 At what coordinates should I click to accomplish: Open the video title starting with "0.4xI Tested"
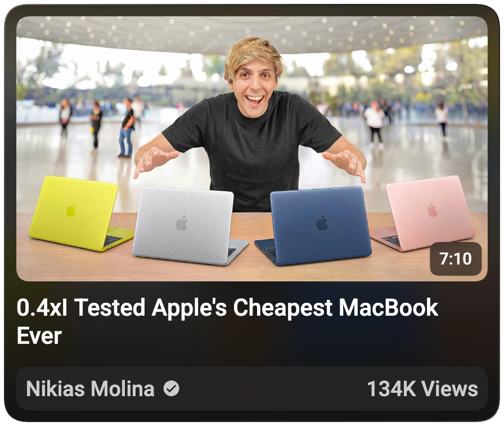pos(227,321)
